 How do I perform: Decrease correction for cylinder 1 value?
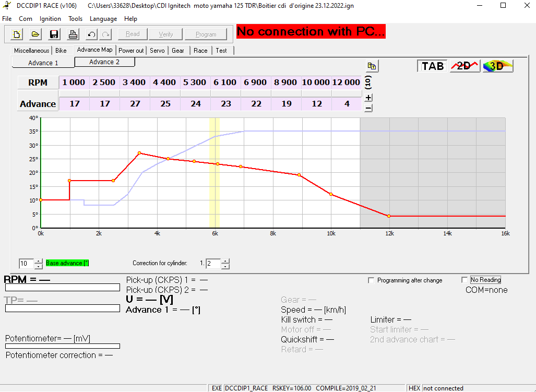click(x=225, y=266)
